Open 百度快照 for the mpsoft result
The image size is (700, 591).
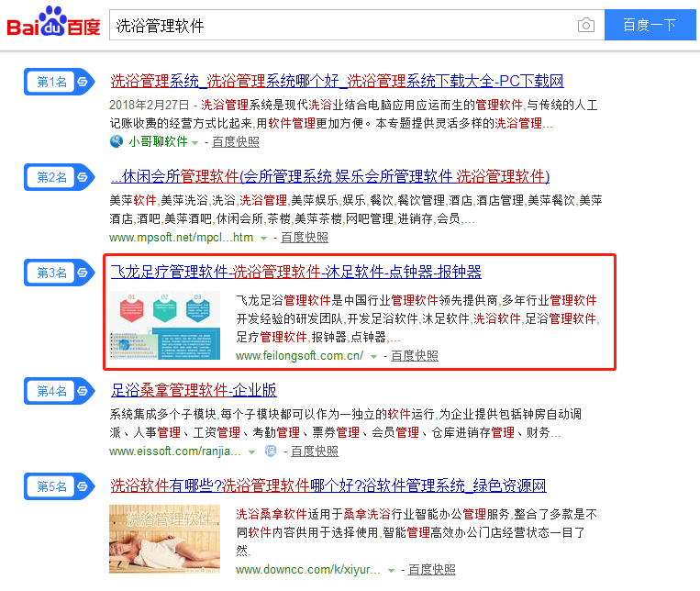point(305,237)
